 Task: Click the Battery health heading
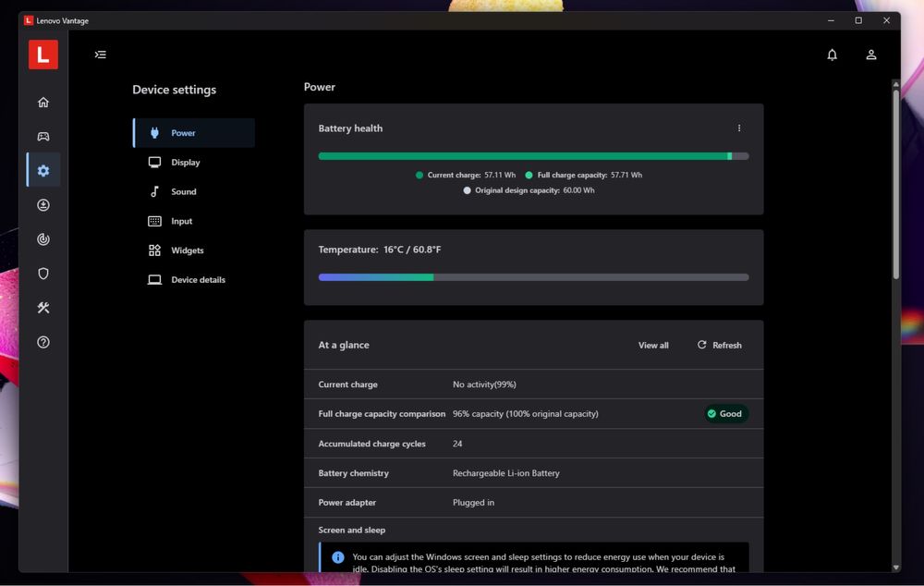coord(350,128)
